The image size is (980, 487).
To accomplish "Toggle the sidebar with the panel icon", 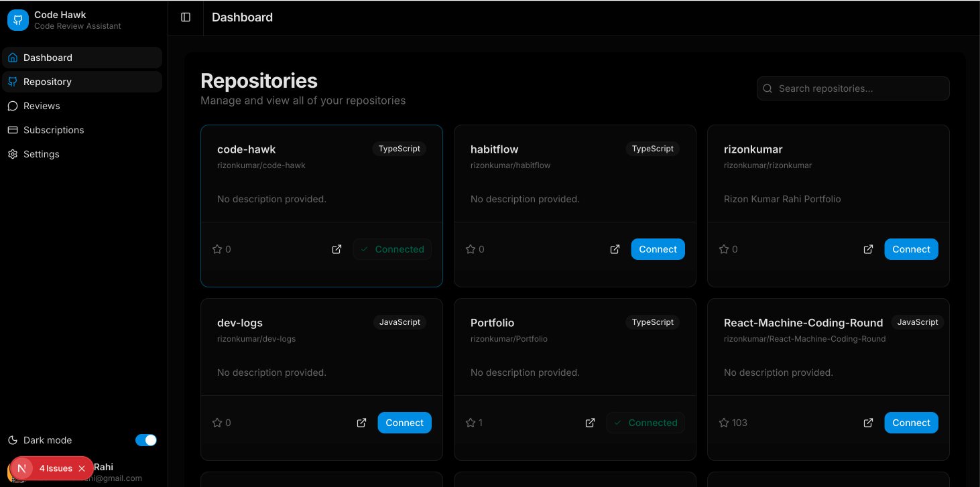I will (x=185, y=17).
